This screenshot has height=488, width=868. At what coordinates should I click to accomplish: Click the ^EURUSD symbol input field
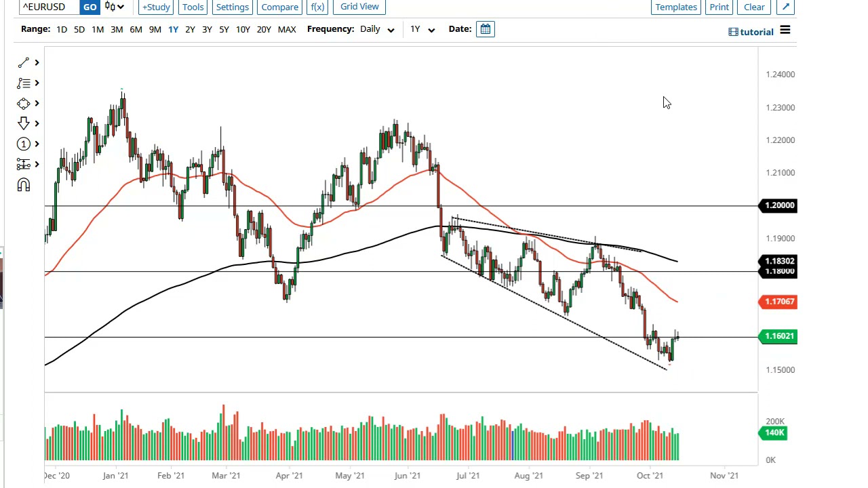point(47,7)
